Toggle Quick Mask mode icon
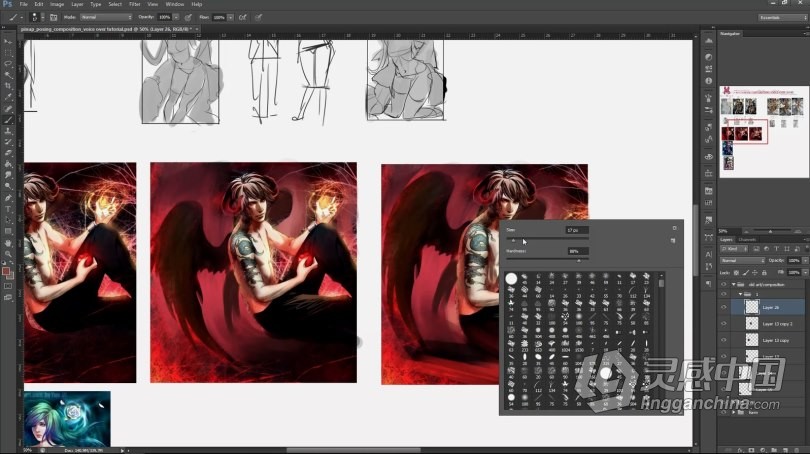 (8, 286)
